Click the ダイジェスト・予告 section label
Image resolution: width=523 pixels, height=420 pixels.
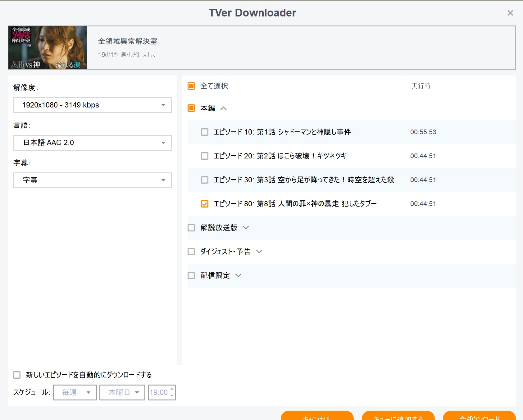point(225,252)
